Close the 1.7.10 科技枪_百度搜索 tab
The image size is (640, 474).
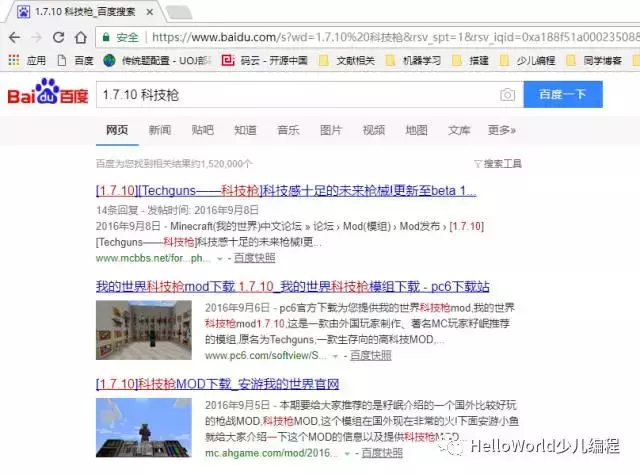(x=150, y=12)
